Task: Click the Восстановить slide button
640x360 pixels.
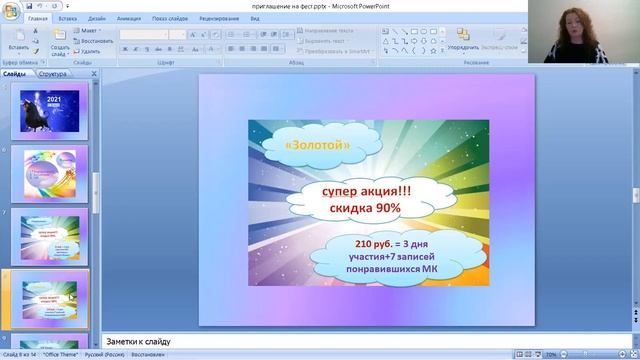Action: pos(93,41)
